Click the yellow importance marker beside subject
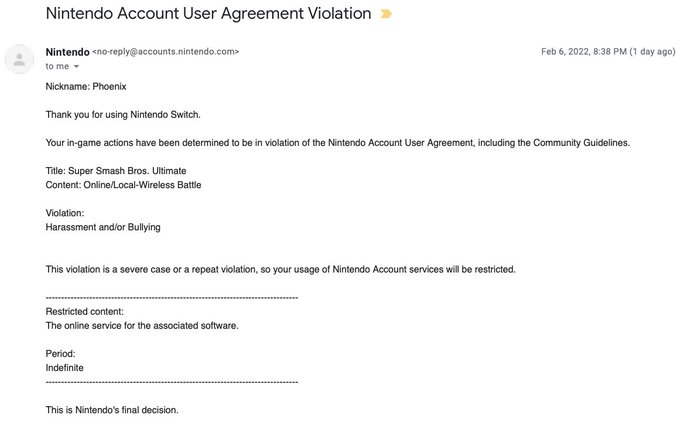The width and height of the screenshot is (680, 422). 386,14
